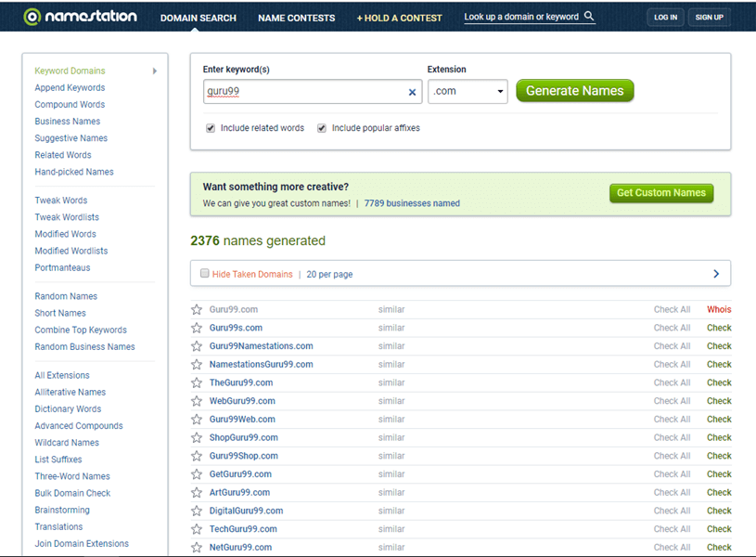Clear the guru99 keyword with X icon

(x=413, y=92)
